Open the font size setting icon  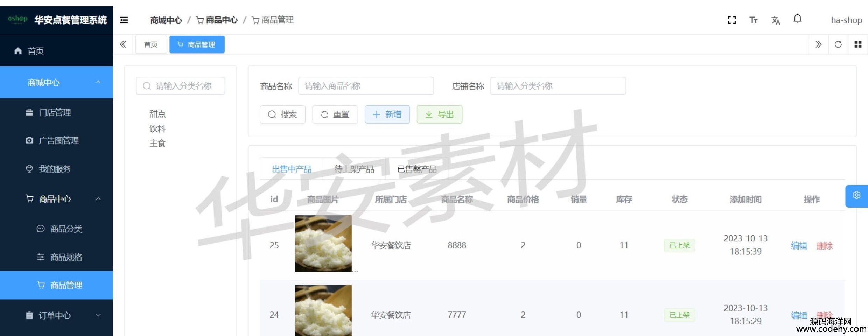(x=753, y=20)
